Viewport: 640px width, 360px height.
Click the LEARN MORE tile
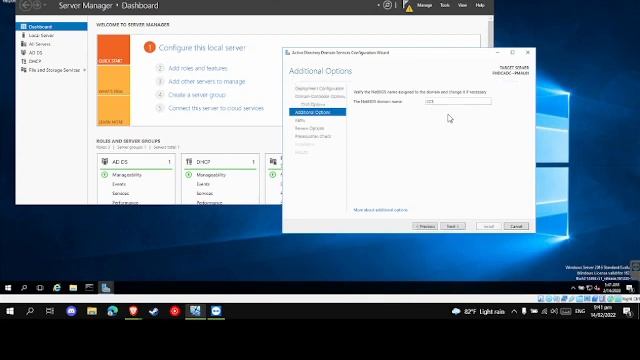pyautogui.click(x=113, y=111)
